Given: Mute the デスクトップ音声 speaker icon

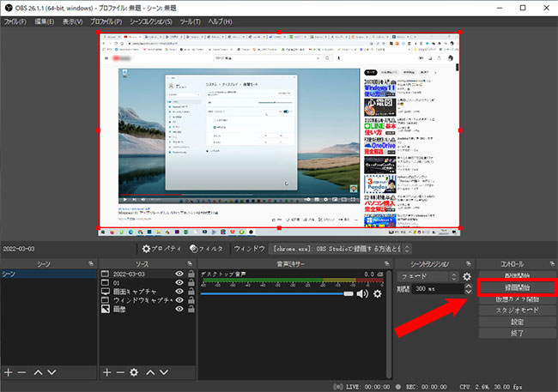Looking at the screenshot, I should [x=362, y=293].
